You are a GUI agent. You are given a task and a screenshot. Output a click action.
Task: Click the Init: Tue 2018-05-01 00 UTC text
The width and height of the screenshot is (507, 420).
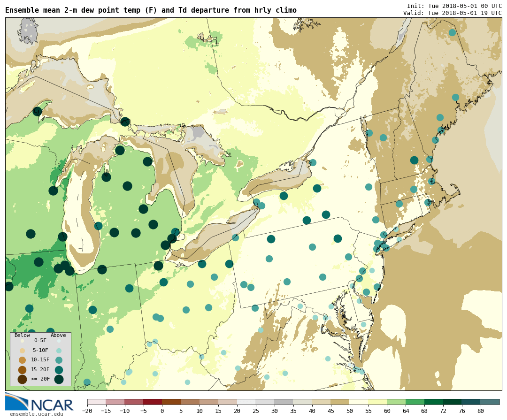coord(454,6)
